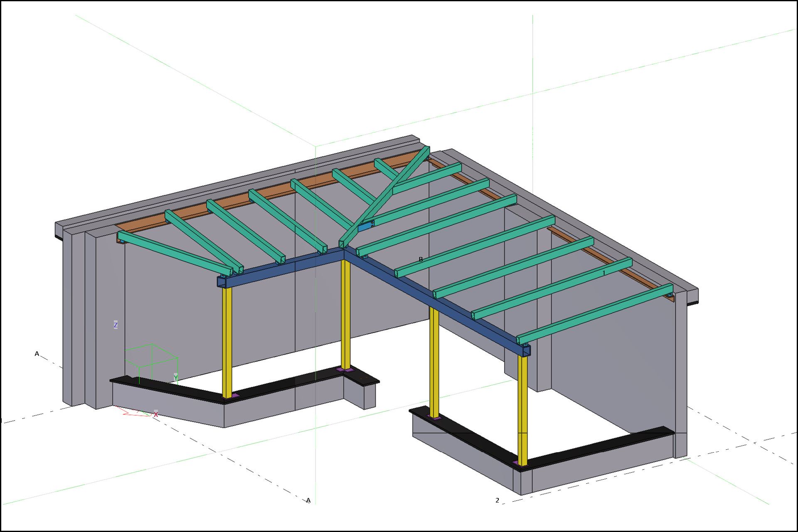Click the red X axis label
798x532 pixels.
pyautogui.click(x=156, y=414)
